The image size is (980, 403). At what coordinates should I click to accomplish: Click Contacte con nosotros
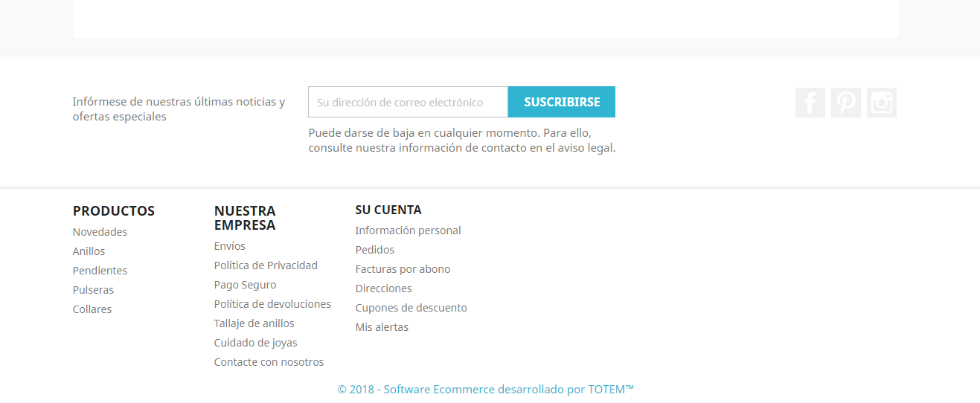tap(269, 362)
